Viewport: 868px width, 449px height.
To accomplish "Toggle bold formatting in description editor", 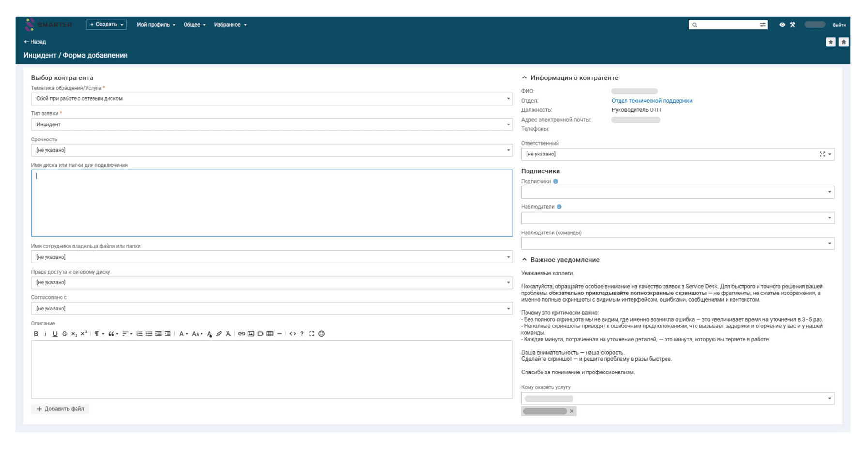I will [36, 334].
